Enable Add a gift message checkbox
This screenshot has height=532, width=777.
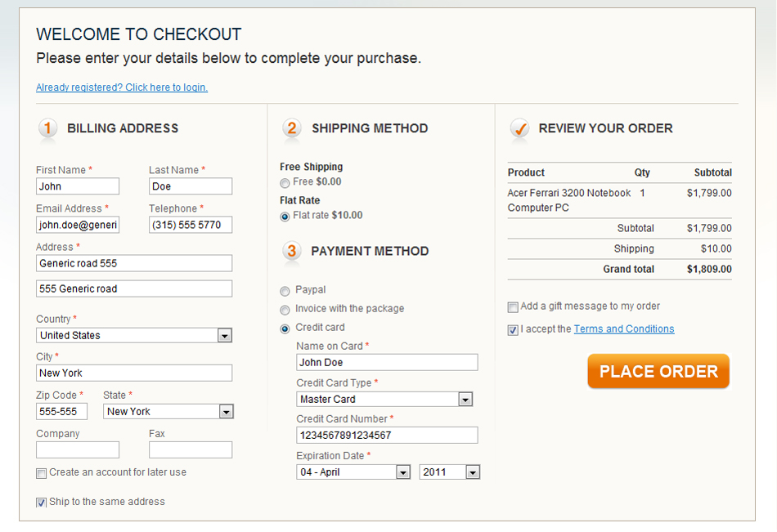tap(513, 307)
